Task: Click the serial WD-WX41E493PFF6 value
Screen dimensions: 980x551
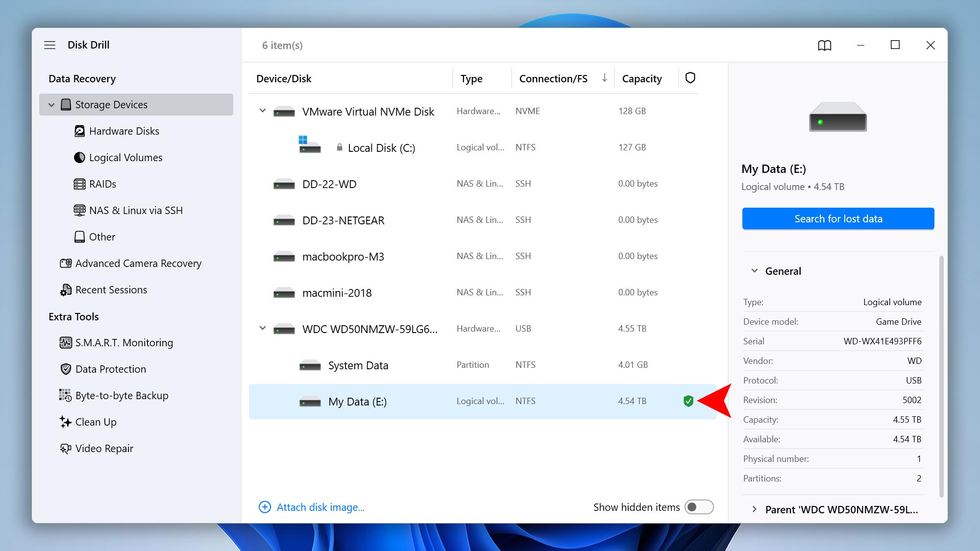Action: coord(882,341)
